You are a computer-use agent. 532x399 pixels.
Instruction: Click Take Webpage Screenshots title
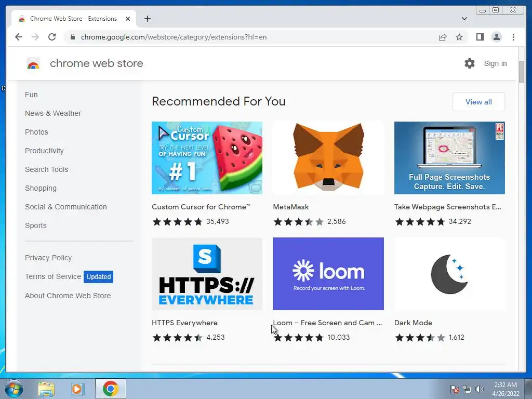click(447, 207)
